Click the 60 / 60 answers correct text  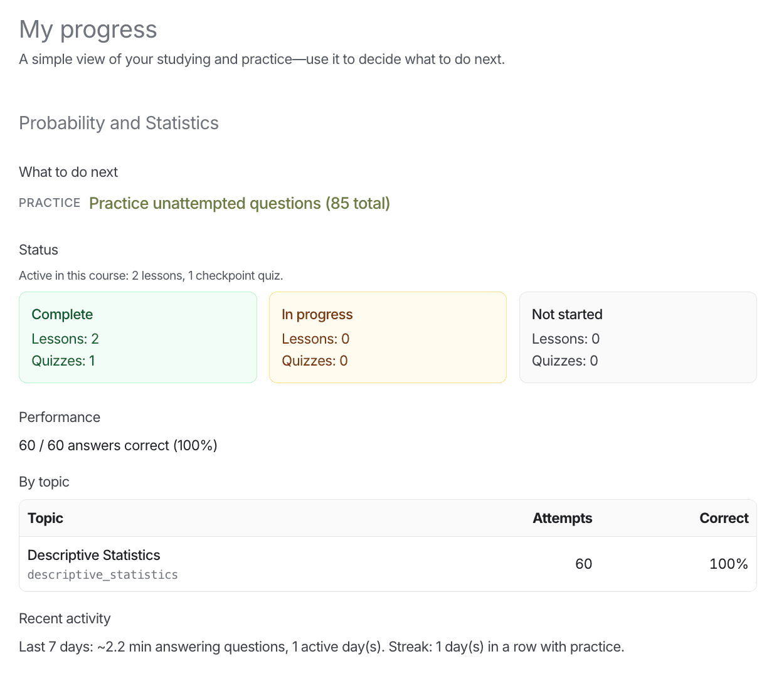(118, 445)
